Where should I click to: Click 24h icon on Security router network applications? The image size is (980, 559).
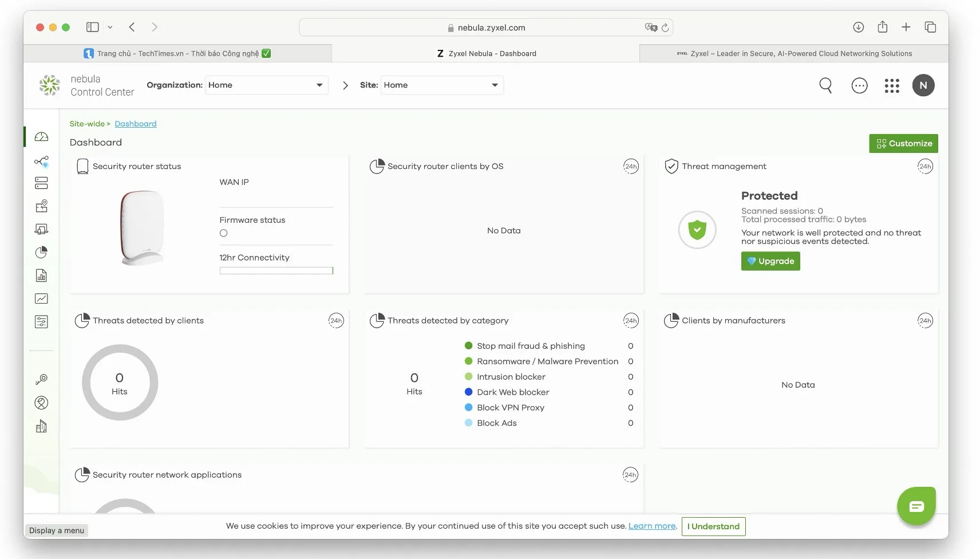(630, 475)
